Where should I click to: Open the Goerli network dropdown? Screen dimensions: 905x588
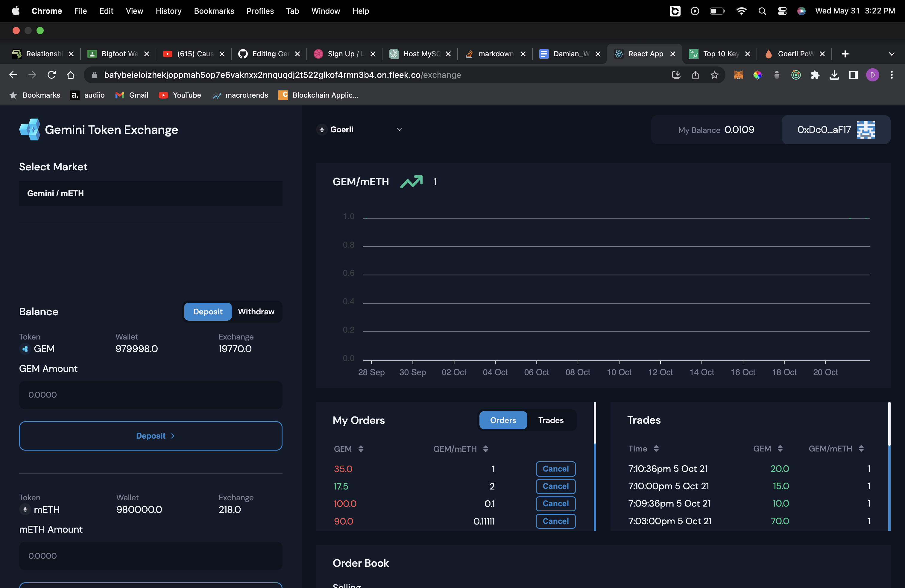tap(399, 130)
